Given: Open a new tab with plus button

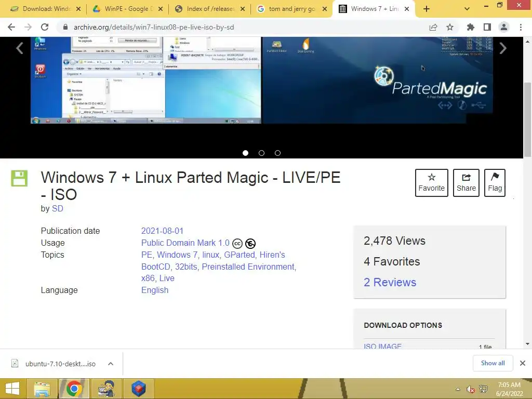Looking at the screenshot, I should tap(427, 9).
